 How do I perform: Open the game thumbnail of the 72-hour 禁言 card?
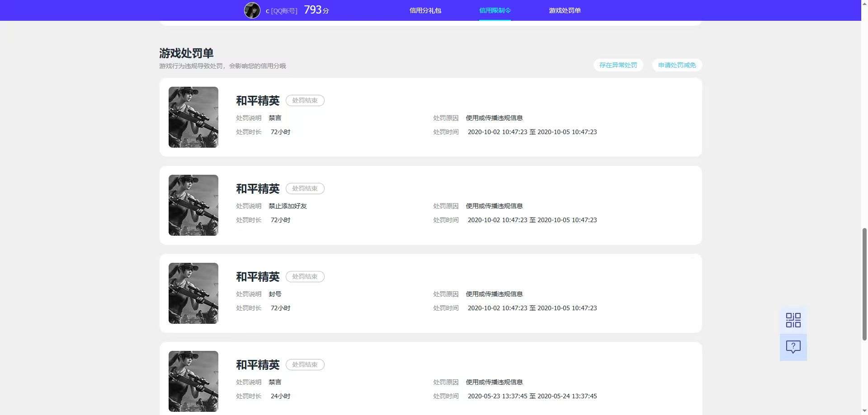[x=193, y=117]
